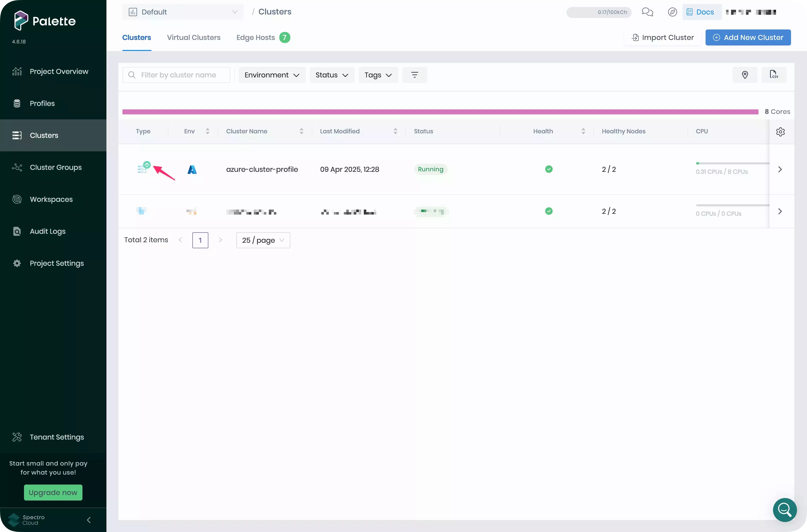Select the Clusters icon in the sidebar
The image size is (807, 532).
[x=17, y=135]
